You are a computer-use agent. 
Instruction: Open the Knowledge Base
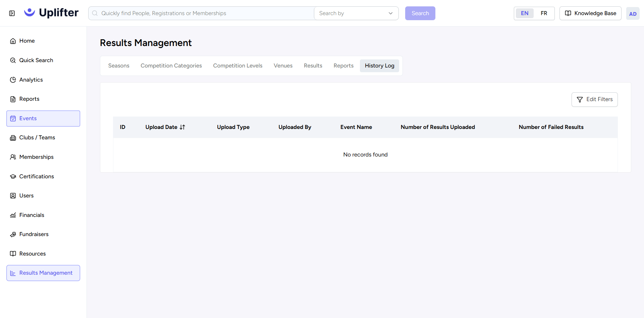coord(590,13)
